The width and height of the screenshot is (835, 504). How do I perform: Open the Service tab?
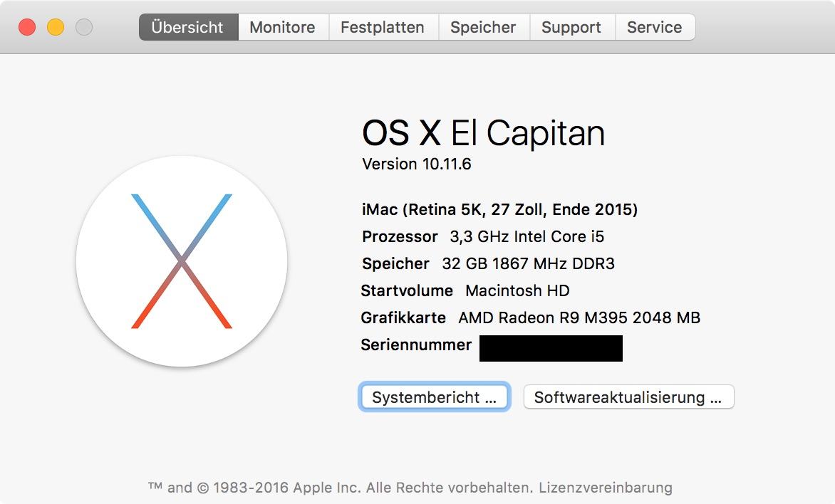point(655,27)
